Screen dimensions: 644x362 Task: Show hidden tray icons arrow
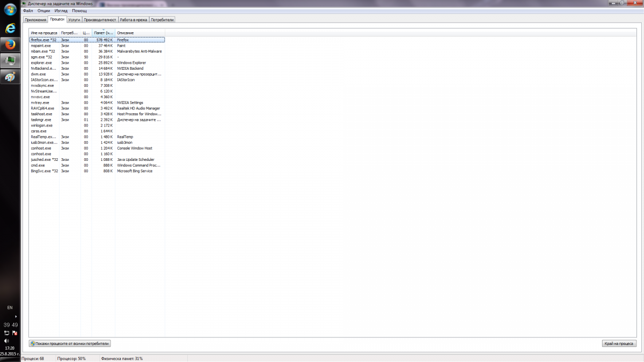click(16, 316)
